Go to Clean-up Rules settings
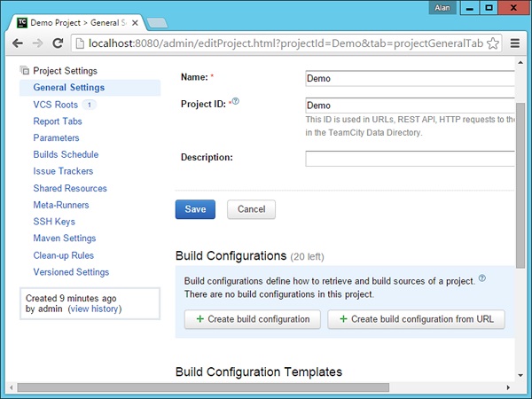Image resolution: width=532 pixels, height=399 pixels. click(x=63, y=255)
